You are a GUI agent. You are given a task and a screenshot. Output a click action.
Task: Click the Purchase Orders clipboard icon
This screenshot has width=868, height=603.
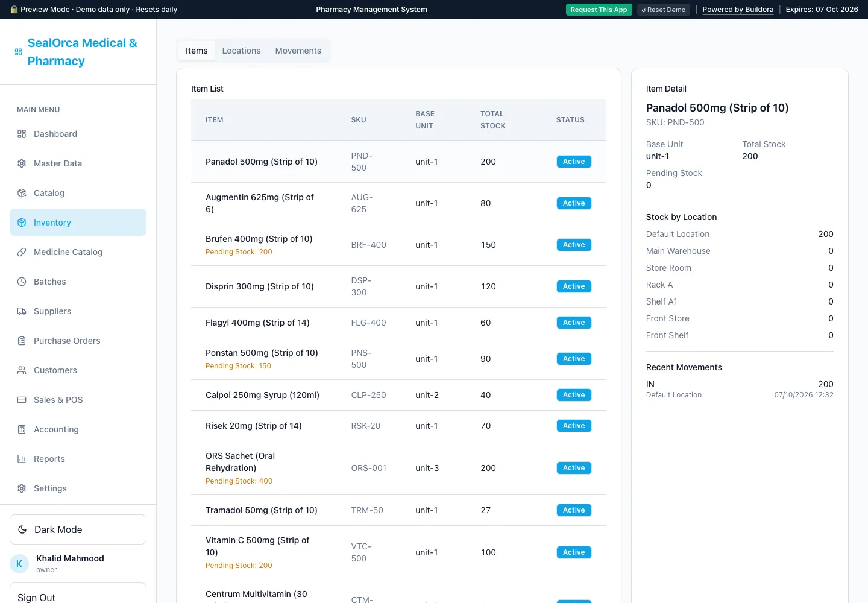(22, 341)
